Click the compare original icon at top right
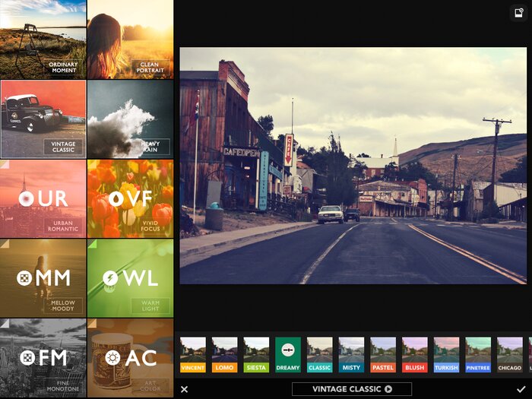 click(517, 14)
